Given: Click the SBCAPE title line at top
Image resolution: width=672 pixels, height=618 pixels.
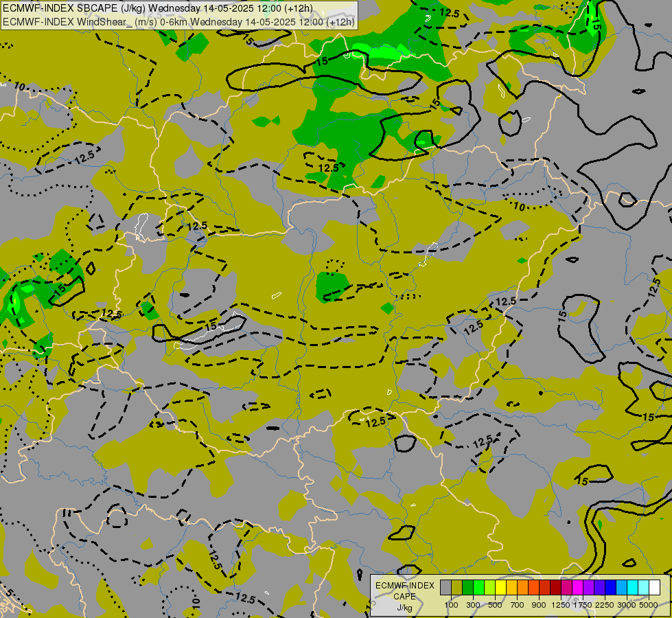Looking at the screenshot, I should coord(158,8).
